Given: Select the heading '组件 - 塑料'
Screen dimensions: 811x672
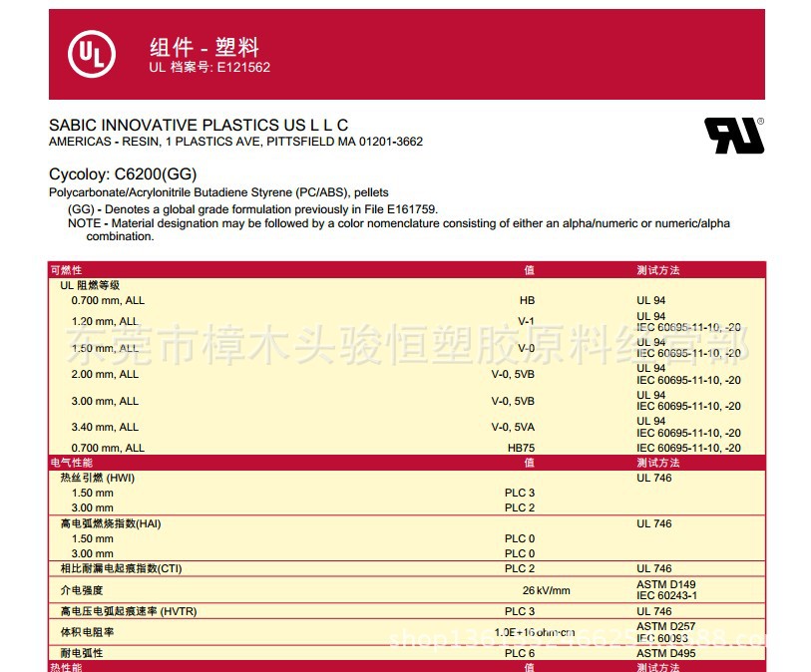Looking at the screenshot, I should click(x=204, y=48).
